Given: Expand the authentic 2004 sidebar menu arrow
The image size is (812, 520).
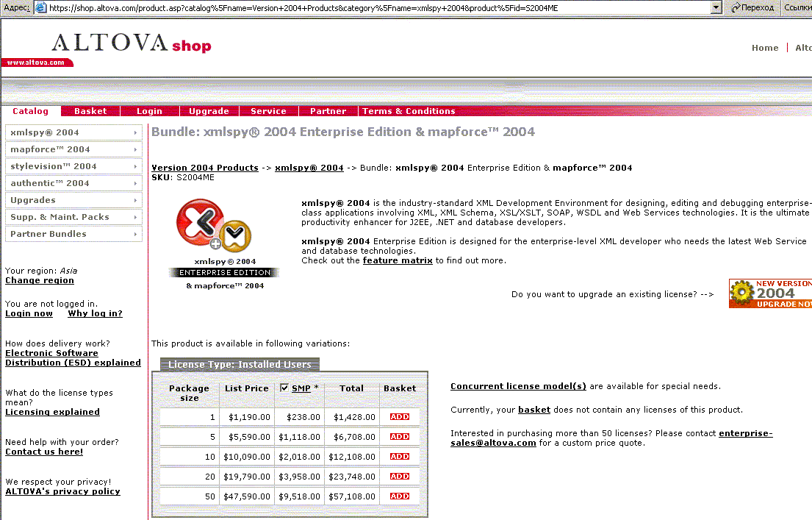Looking at the screenshot, I should point(135,184).
